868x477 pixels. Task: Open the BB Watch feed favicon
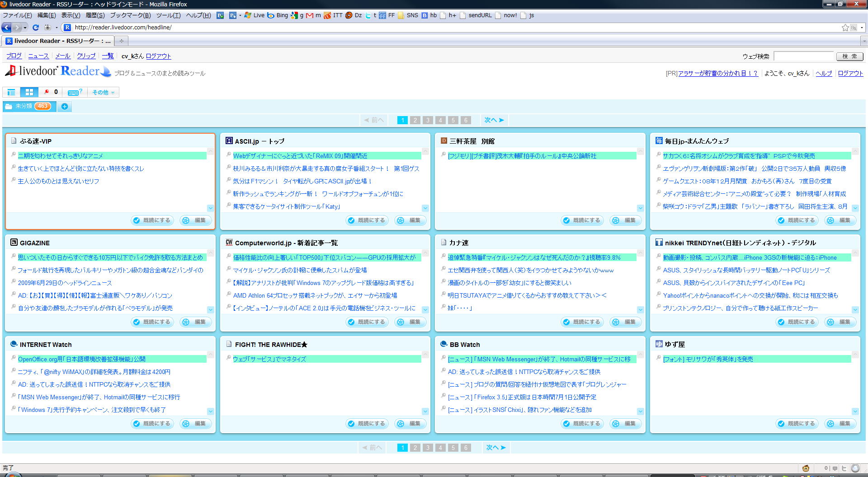click(444, 344)
